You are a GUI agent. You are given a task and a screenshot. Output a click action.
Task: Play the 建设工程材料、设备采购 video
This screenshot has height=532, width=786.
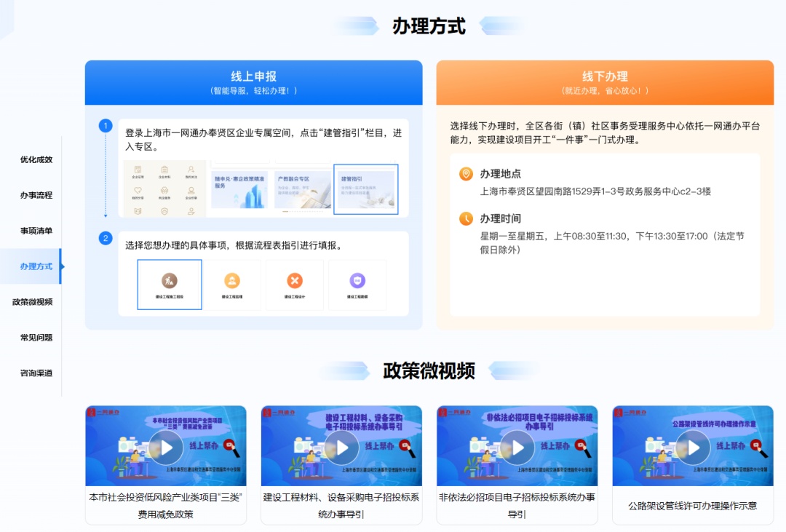point(342,448)
